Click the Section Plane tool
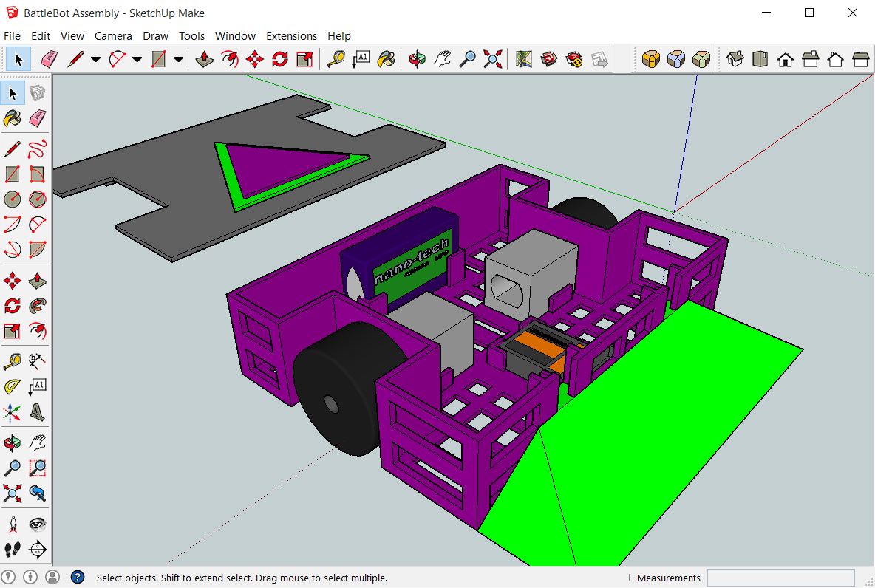 [37, 550]
